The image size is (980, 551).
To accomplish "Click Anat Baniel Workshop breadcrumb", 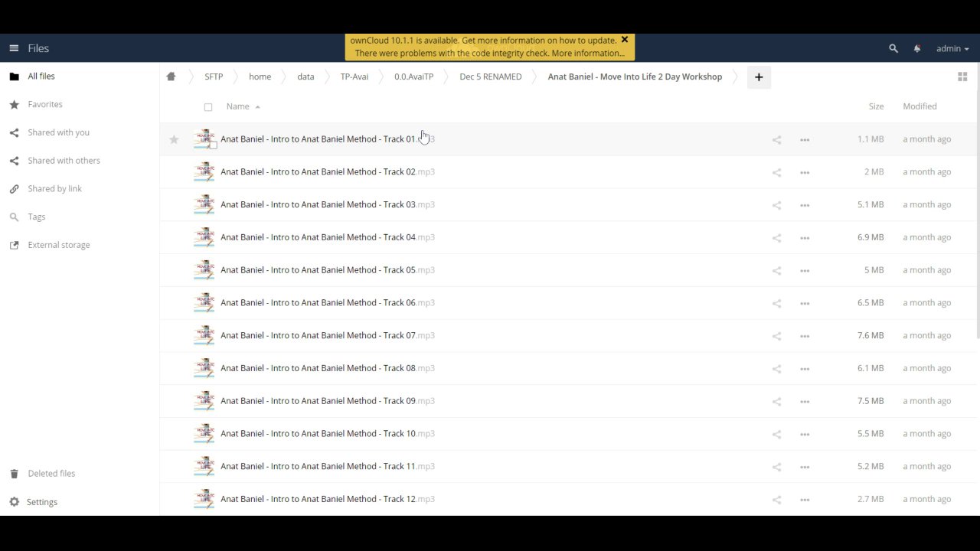I will click(x=635, y=77).
